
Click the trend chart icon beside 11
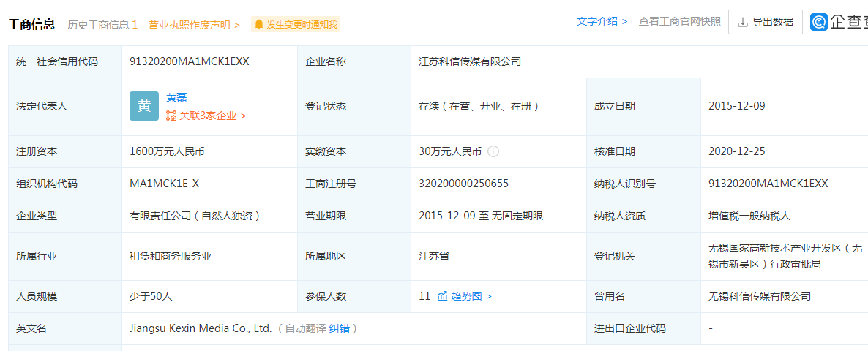442,296
